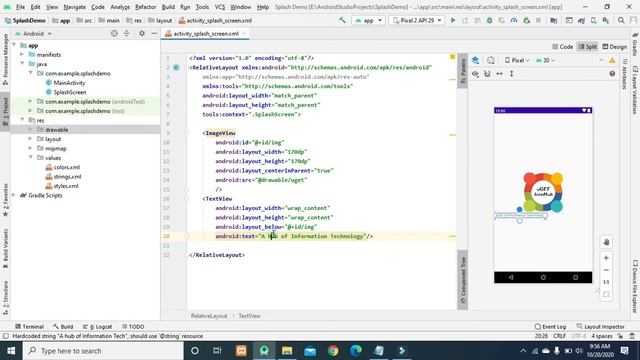Click in the Windows search box

pyautogui.click(x=103, y=351)
